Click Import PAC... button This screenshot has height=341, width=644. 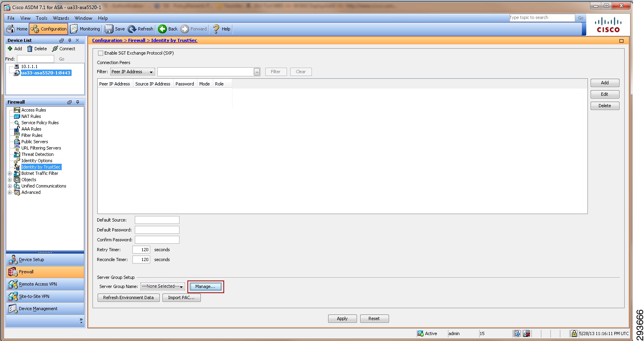point(181,297)
